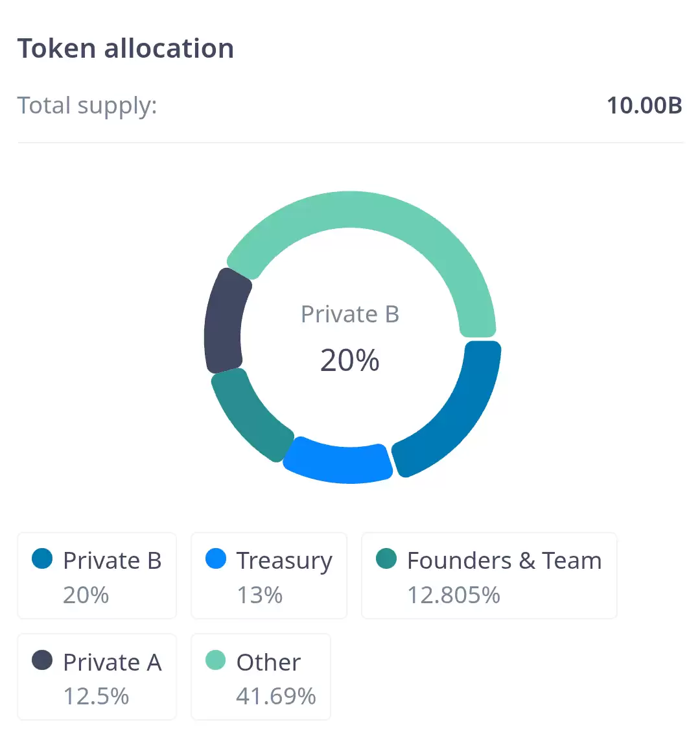
Task: Click the 41.69% value in the legend
Action: tap(276, 697)
